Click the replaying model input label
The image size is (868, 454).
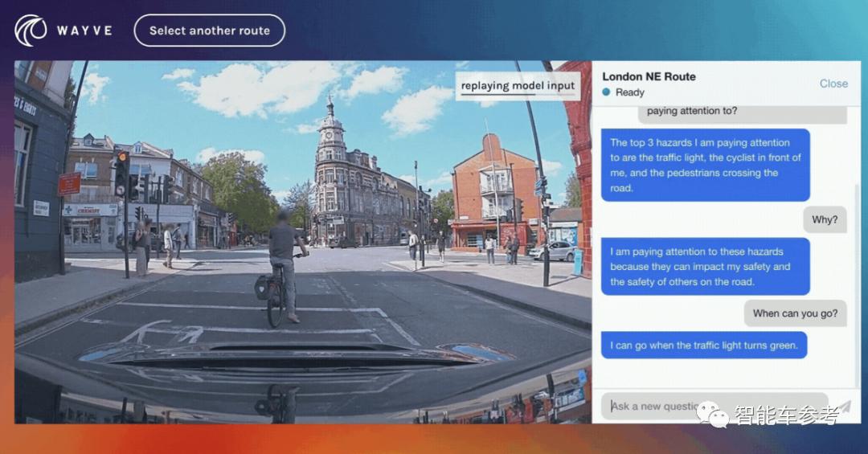(518, 86)
